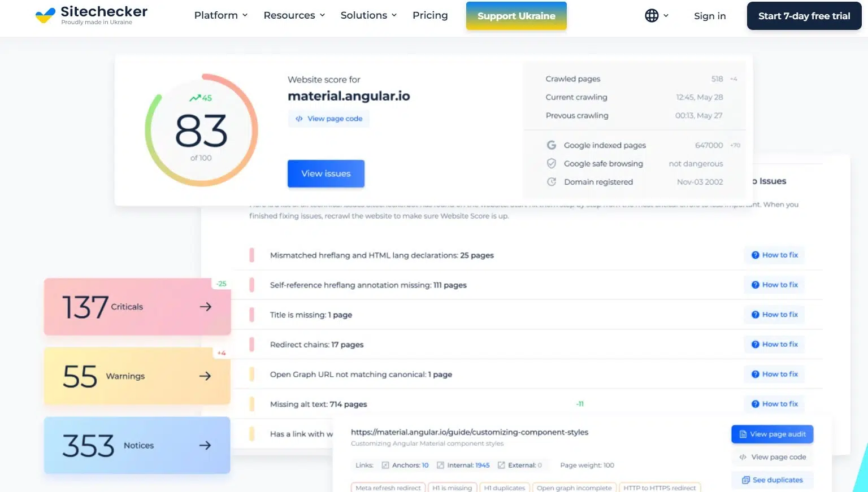The image size is (868, 492).
Task: Open the Solutions dropdown
Action: pyautogui.click(x=369, y=15)
